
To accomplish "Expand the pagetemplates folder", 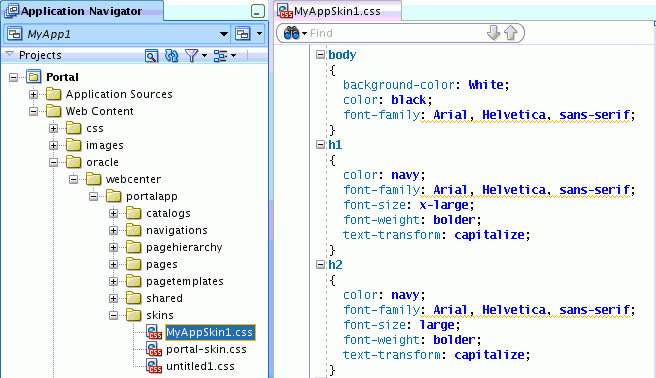I will pos(114,281).
